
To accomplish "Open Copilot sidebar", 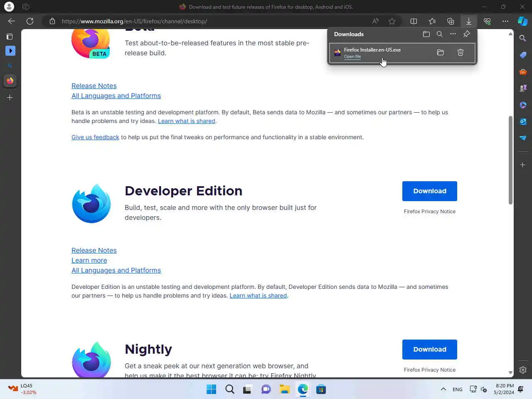I will [523, 21].
